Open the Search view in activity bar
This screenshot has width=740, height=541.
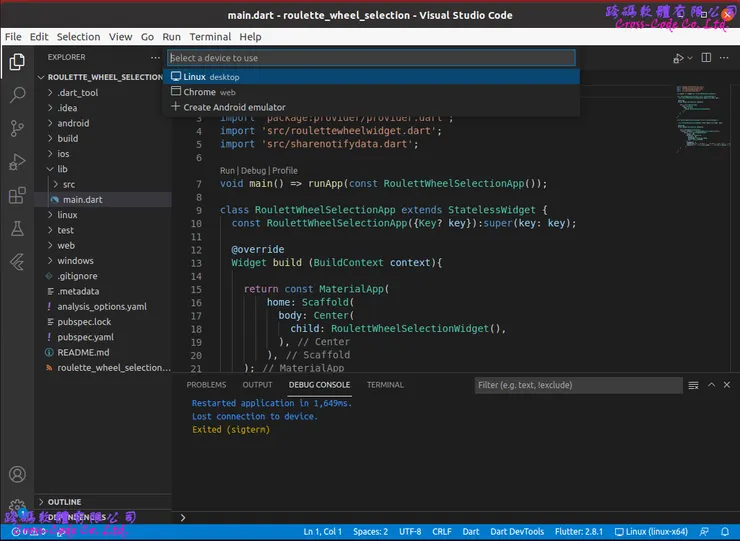click(x=17, y=95)
